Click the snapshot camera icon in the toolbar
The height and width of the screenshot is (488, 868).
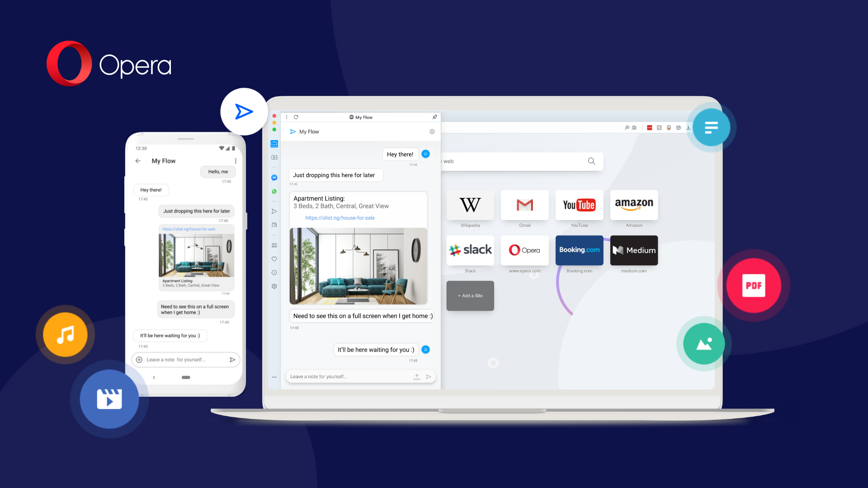click(x=634, y=128)
